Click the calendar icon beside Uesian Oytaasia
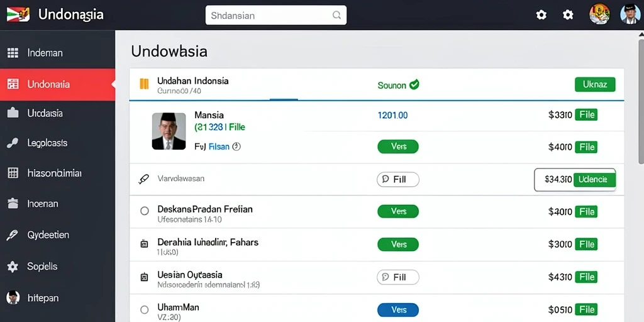Image resolution: width=644 pixels, height=322 pixels. pos(144,277)
